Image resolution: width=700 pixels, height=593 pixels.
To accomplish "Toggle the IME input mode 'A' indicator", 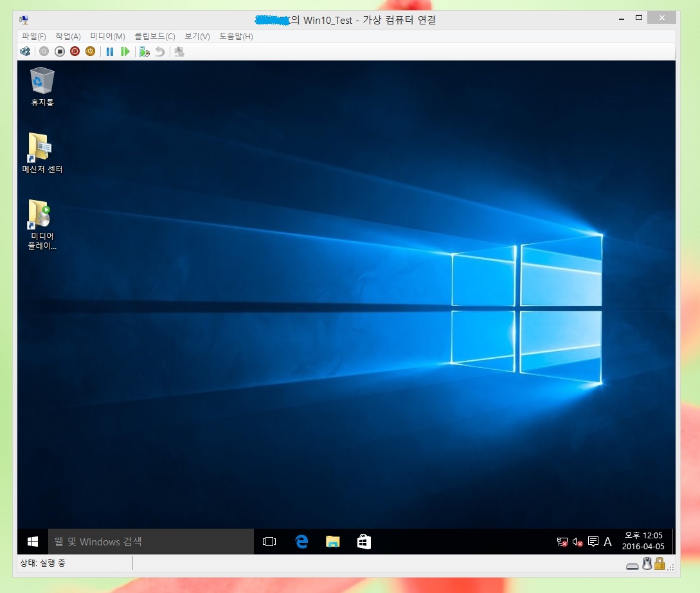I will (x=607, y=542).
